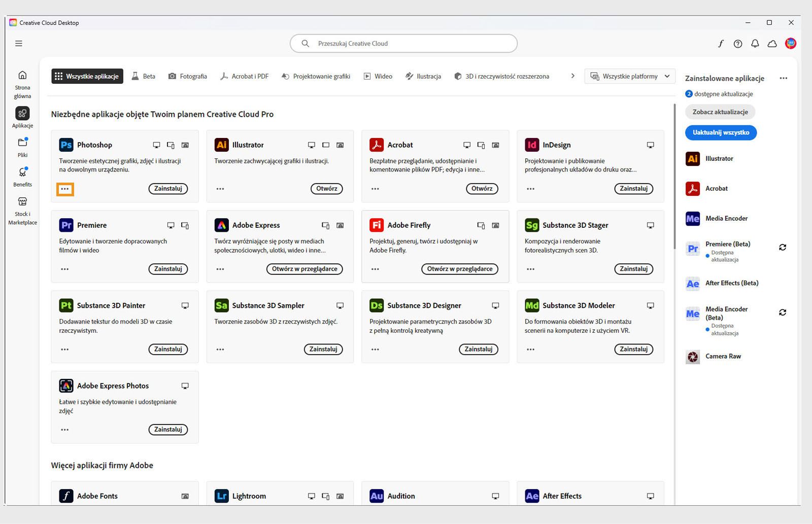The image size is (812, 524).
Task: Check cloud sync status icon
Action: [x=772, y=44]
